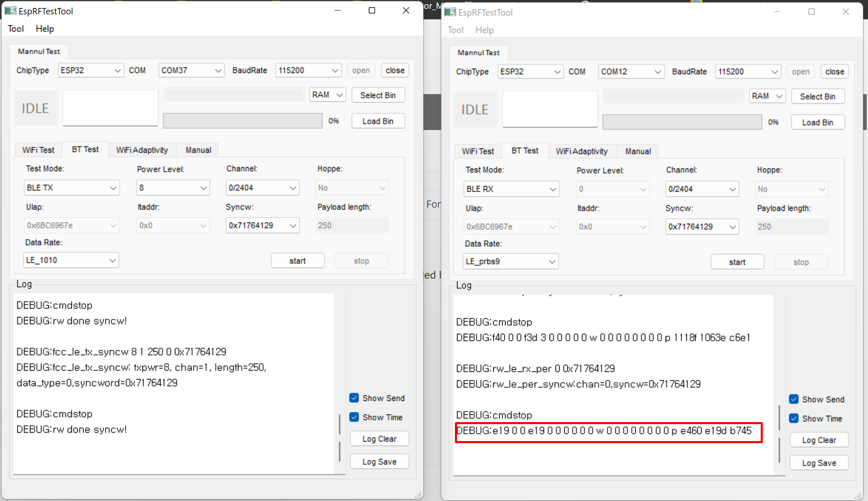Click bin file path field in left window

(x=234, y=95)
